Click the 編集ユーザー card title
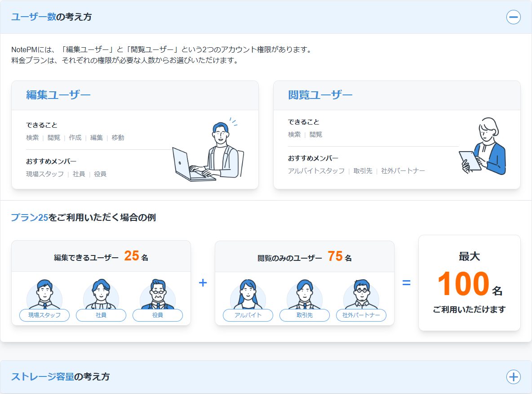The width and height of the screenshot is (532, 394). (58, 95)
